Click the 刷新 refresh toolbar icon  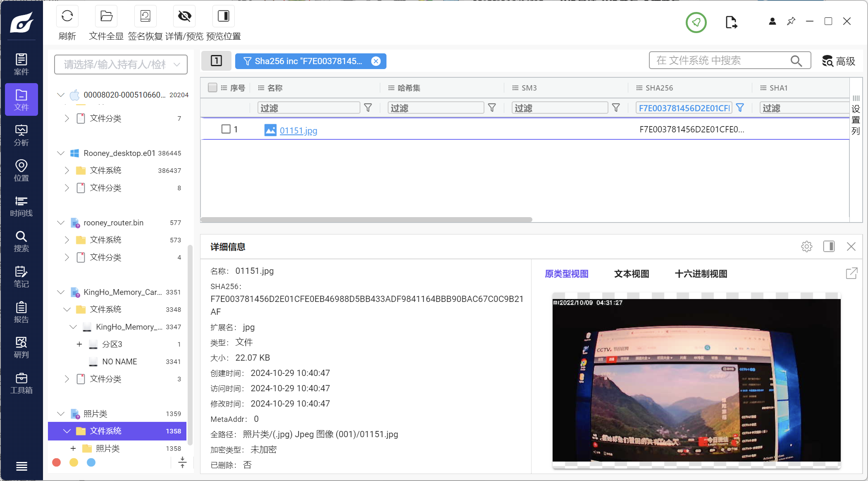tap(67, 17)
